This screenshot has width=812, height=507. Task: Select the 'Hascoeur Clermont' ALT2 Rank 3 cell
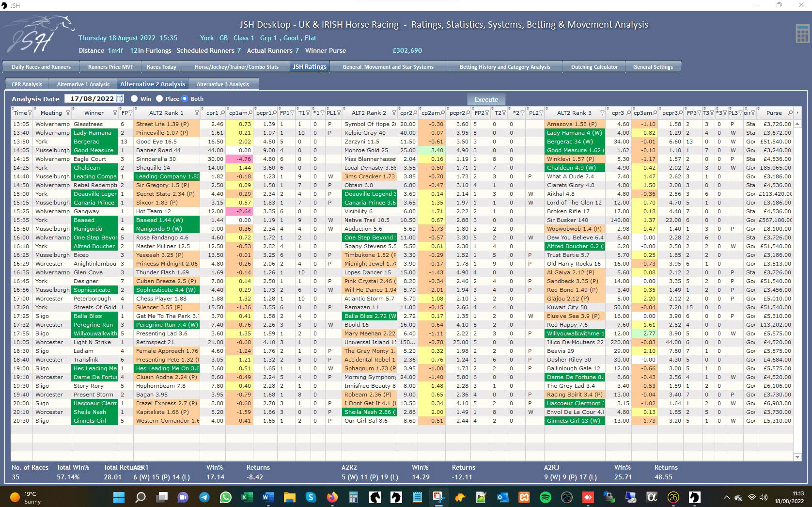575,403
